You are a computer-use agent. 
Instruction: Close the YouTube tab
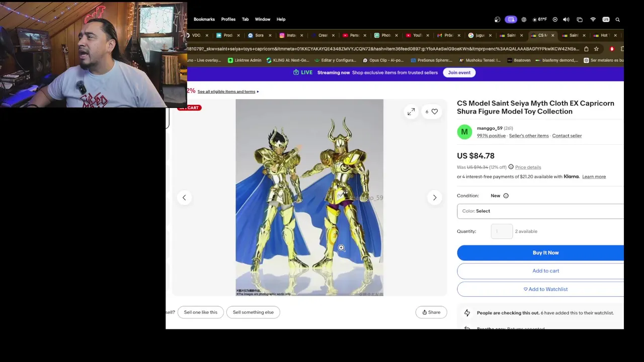pos(428,35)
